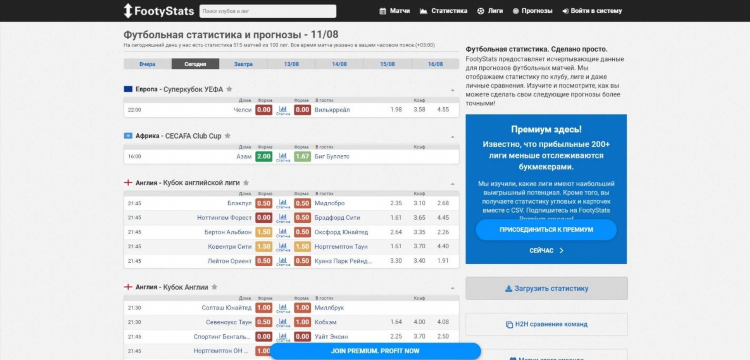Open the Солташ Юнайтед team link
The width and height of the screenshot is (750, 360).
click(227, 308)
